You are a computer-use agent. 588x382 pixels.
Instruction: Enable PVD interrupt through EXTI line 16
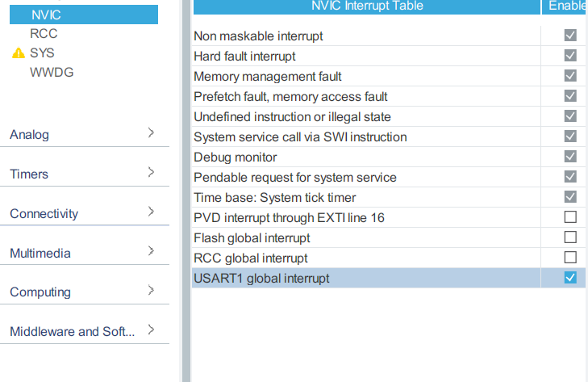pos(570,217)
